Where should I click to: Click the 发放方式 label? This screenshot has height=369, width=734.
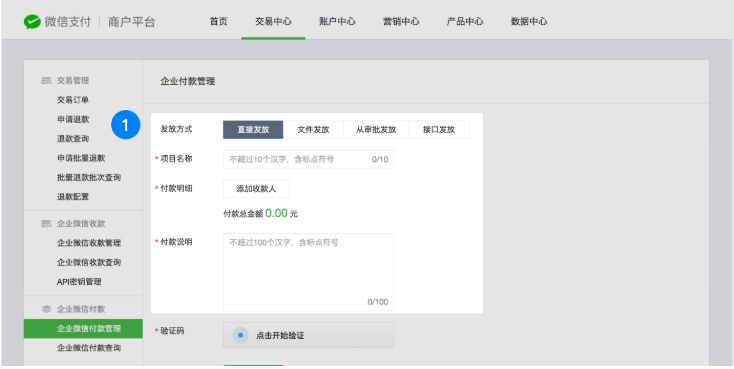point(176,129)
